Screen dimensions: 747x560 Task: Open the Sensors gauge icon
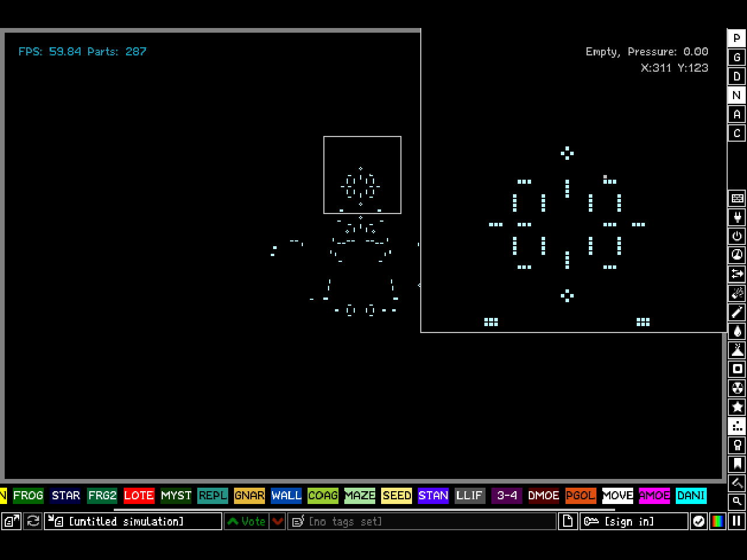[737, 255]
